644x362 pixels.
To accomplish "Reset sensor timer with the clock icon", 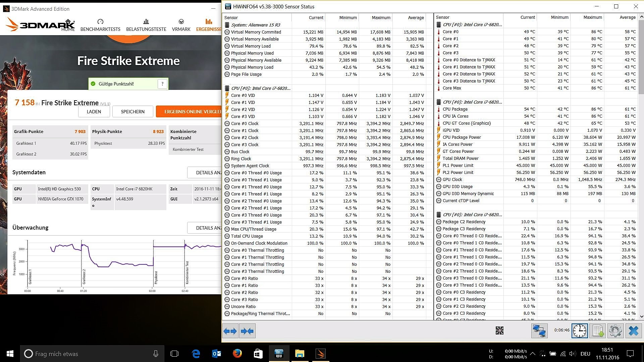I will tap(580, 331).
